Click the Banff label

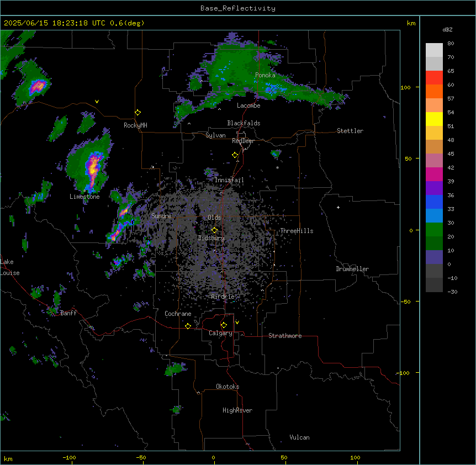(x=68, y=313)
